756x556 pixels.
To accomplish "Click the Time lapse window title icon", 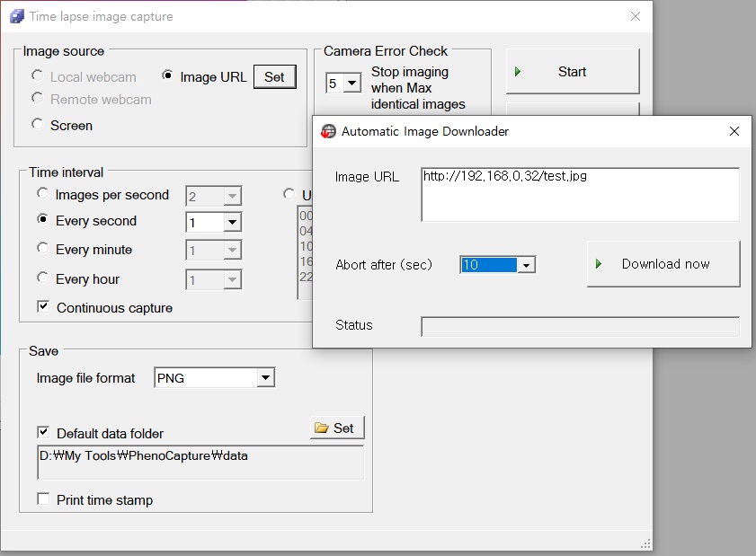I will click(16, 16).
